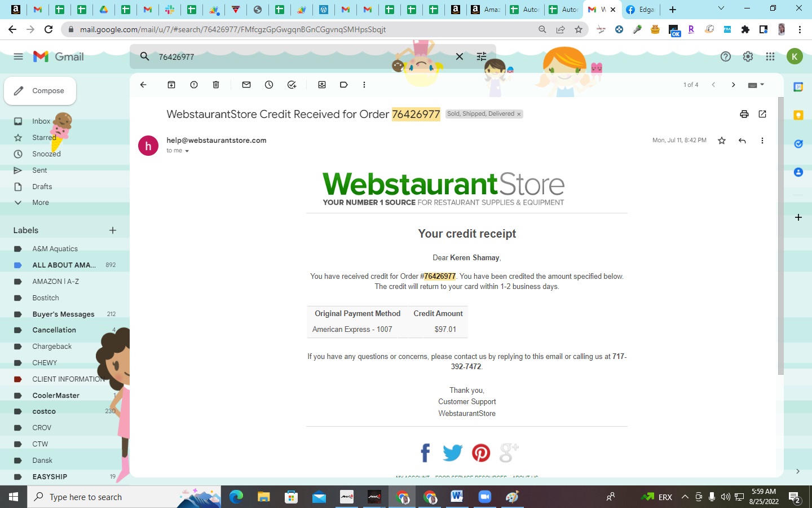Open Drafts folder
The height and width of the screenshot is (508, 812).
[42, 187]
